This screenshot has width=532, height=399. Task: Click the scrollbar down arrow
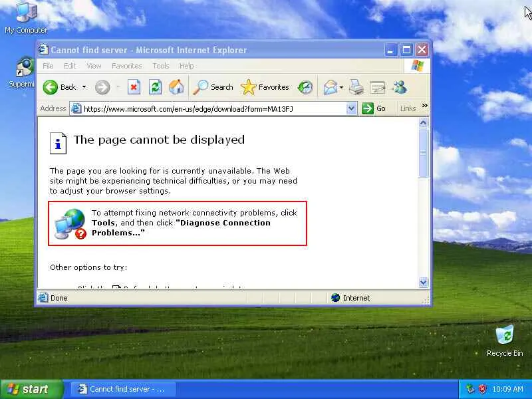pyautogui.click(x=423, y=282)
